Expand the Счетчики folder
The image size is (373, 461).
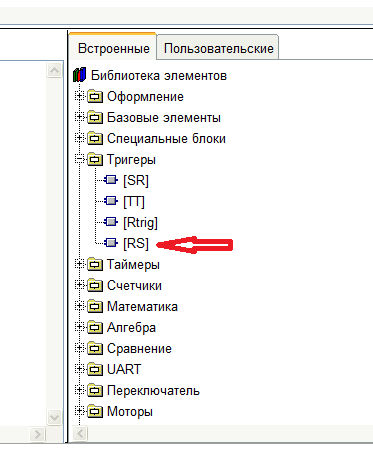tap(79, 285)
